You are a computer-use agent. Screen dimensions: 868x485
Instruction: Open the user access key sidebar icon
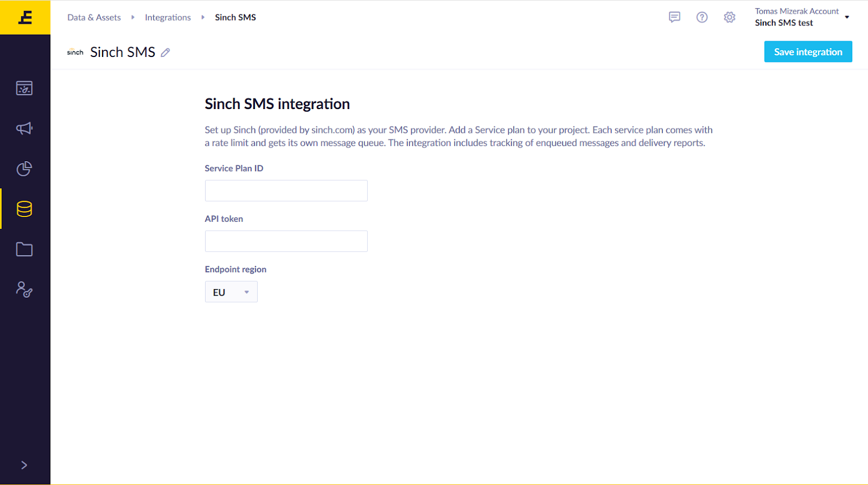[x=24, y=290]
